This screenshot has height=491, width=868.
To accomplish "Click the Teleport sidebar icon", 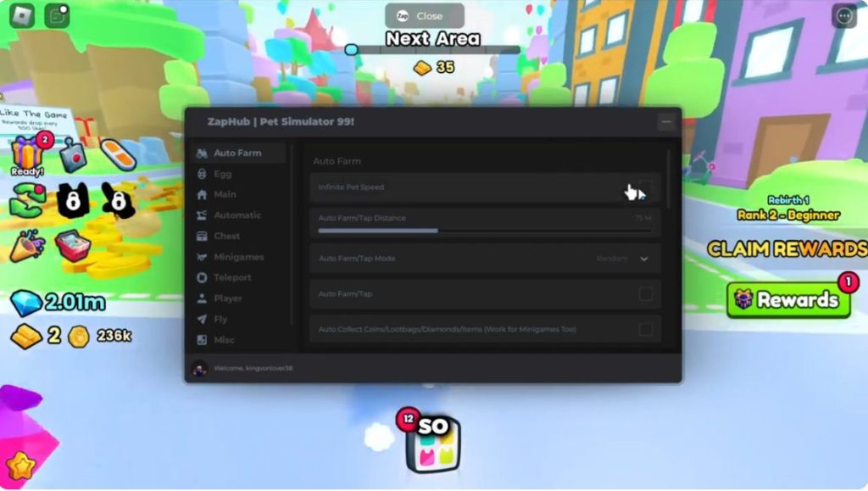I will coord(202,278).
